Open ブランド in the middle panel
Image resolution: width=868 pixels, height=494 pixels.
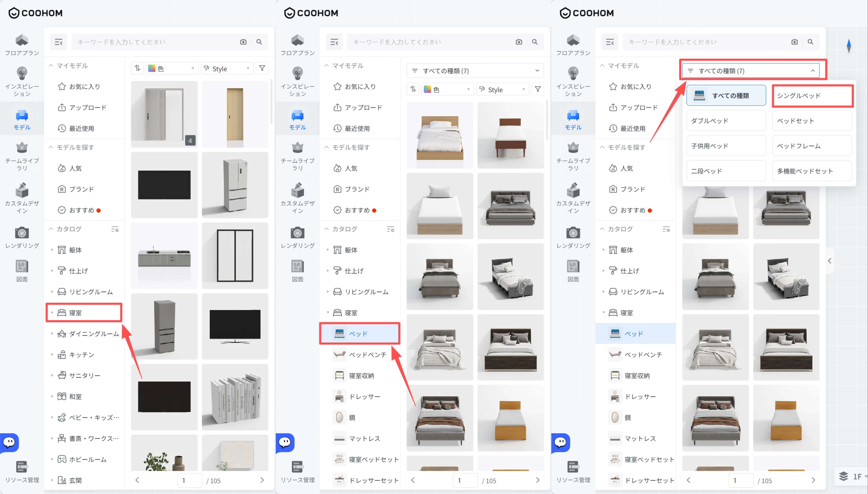point(359,189)
